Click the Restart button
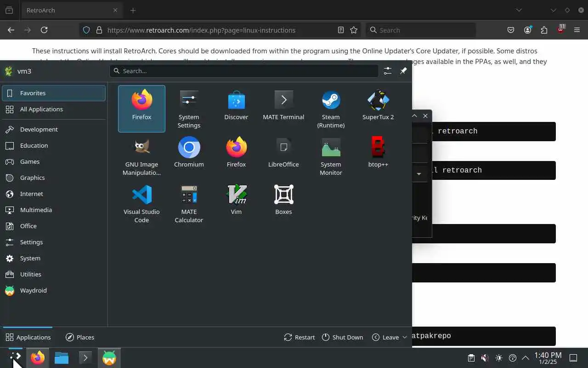 300,337
